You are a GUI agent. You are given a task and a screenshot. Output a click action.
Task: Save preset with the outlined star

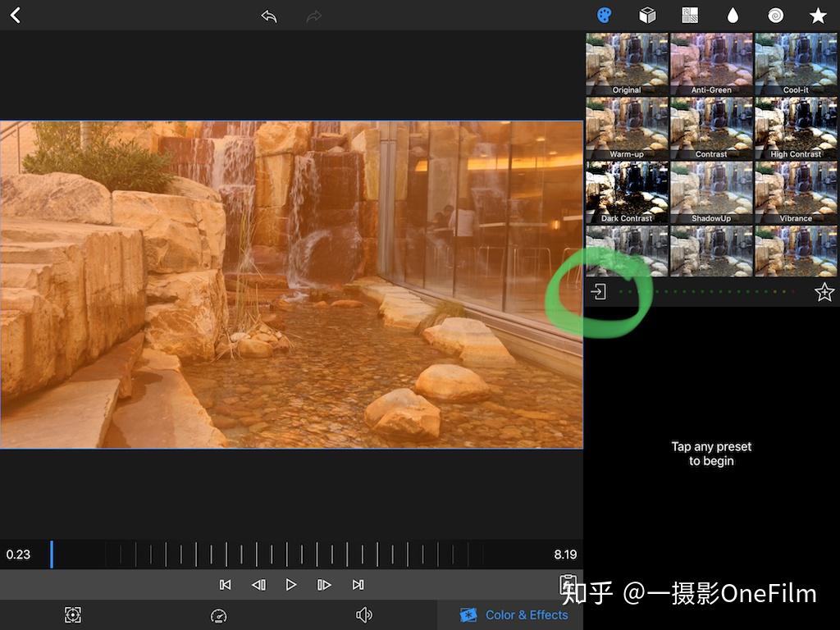(824, 293)
